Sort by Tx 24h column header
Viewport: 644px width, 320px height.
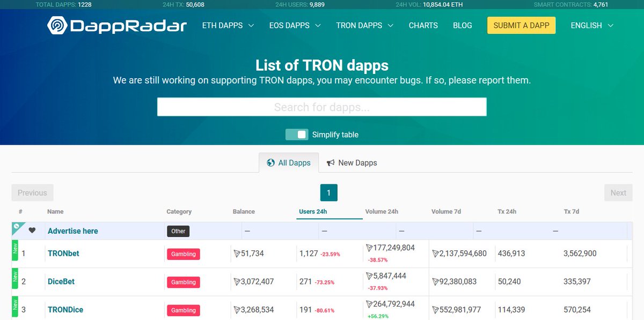click(x=507, y=211)
